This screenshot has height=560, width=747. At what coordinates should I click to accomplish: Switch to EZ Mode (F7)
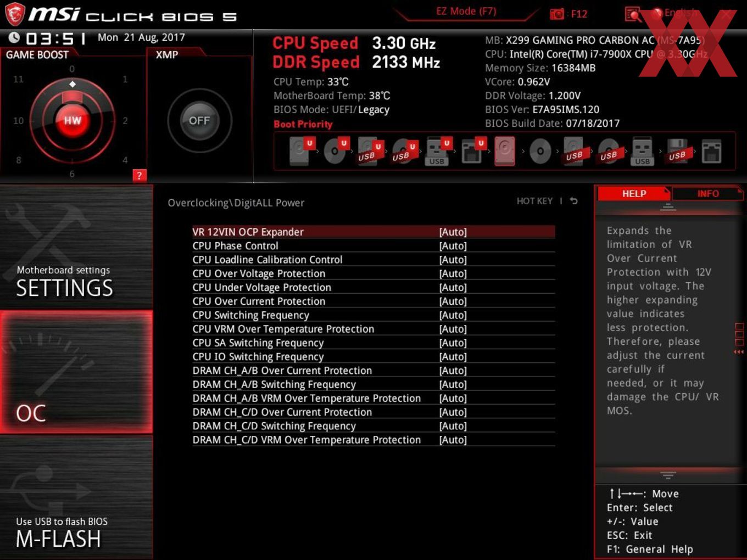click(466, 11)
